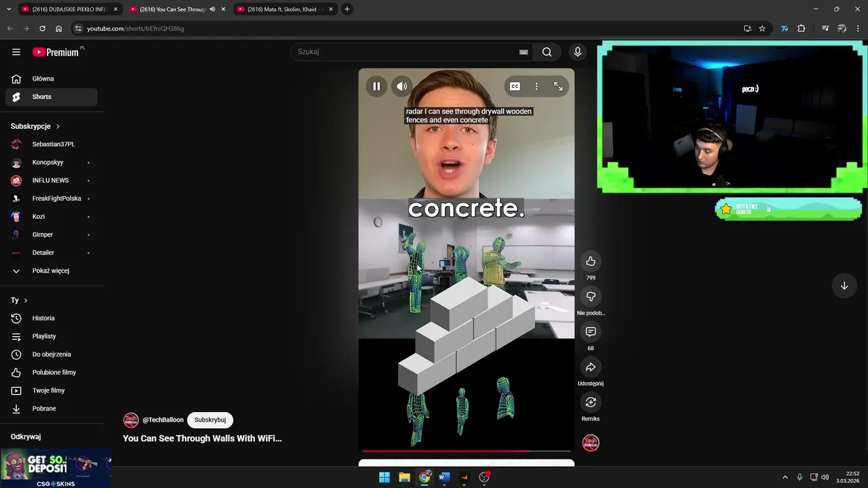Go back in the browser
The width and height of the screenshot is (868, 488).
coord(10,28)
